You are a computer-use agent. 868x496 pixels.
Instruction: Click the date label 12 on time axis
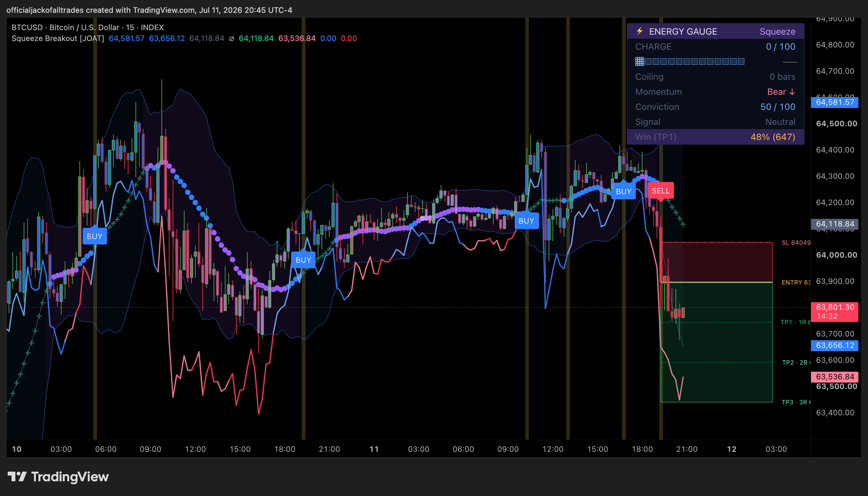[x=732, y=449]
